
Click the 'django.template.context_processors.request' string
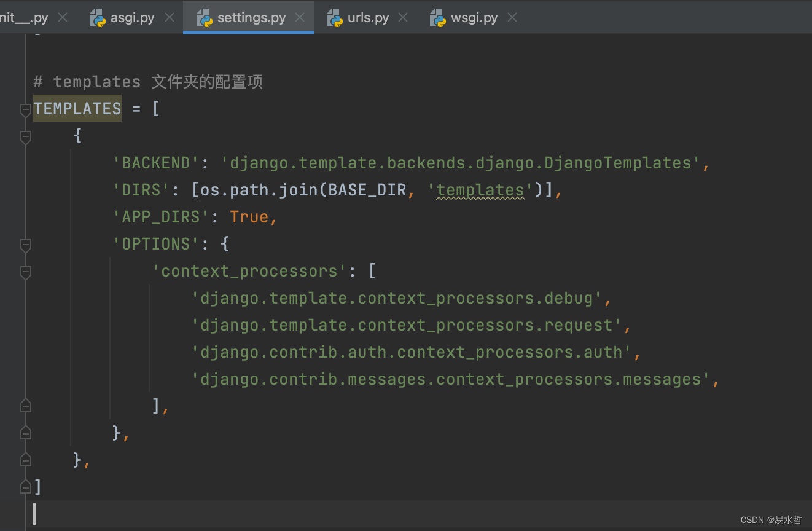[x=407, y=325]
